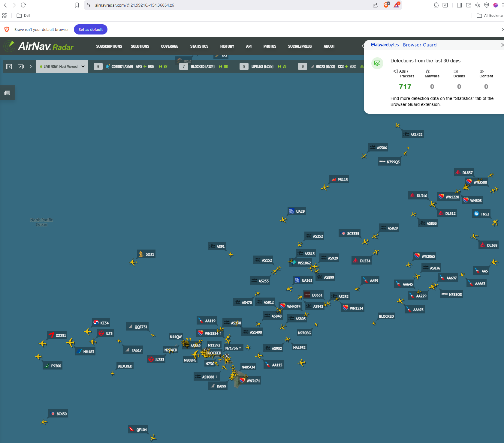The height and width of the screenshot is (443, 504).
Task: Click the Brave Shields lion icon
Action: click(386, 5)
